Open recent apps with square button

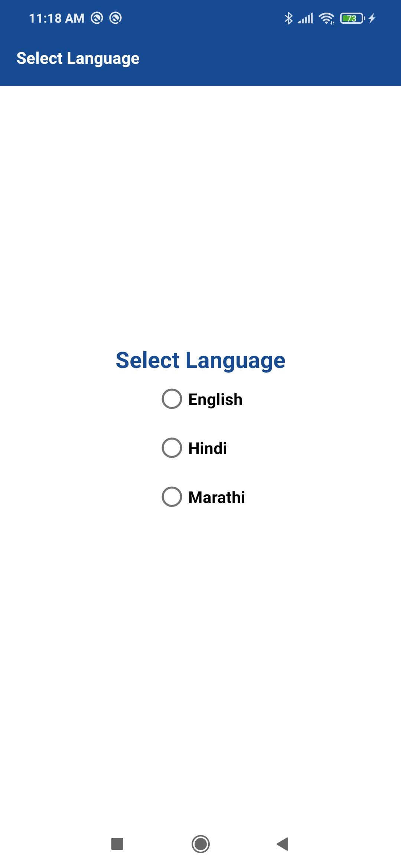click(x=117, y=844)
